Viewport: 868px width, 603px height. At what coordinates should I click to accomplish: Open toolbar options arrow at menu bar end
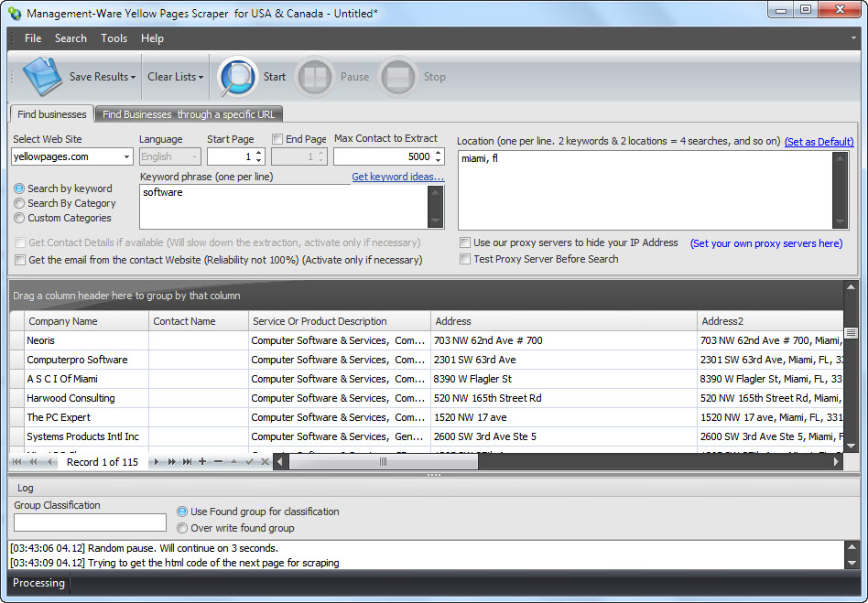tap(853, 38)
